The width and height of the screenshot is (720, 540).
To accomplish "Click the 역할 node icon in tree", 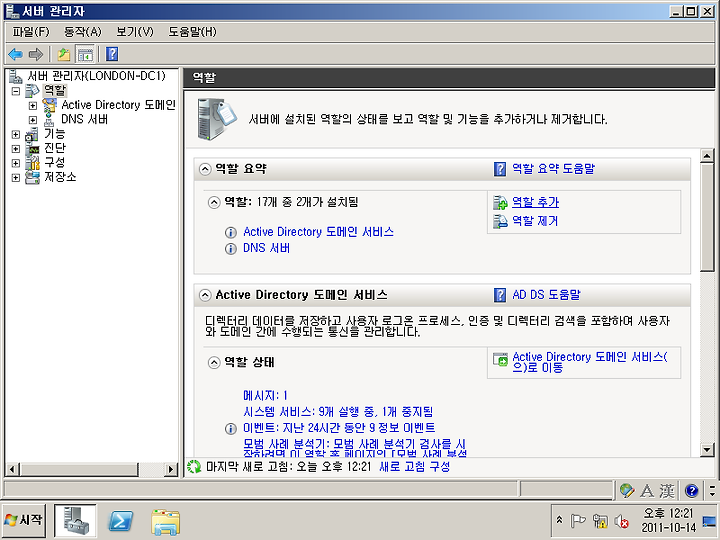I will 32,91.
